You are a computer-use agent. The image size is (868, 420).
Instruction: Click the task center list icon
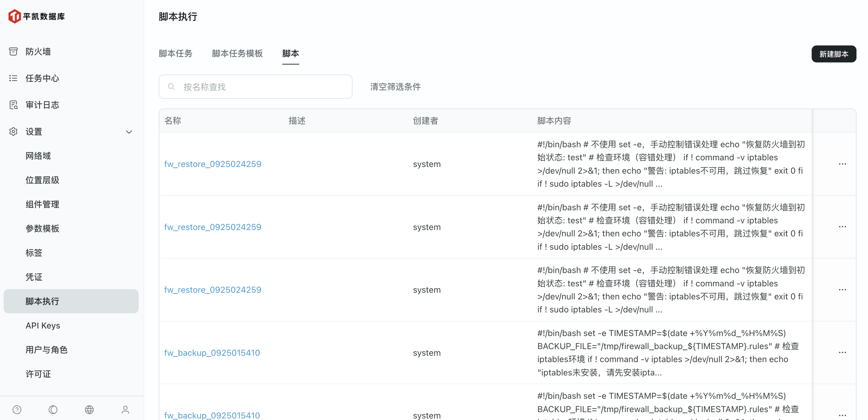(13, 78)
